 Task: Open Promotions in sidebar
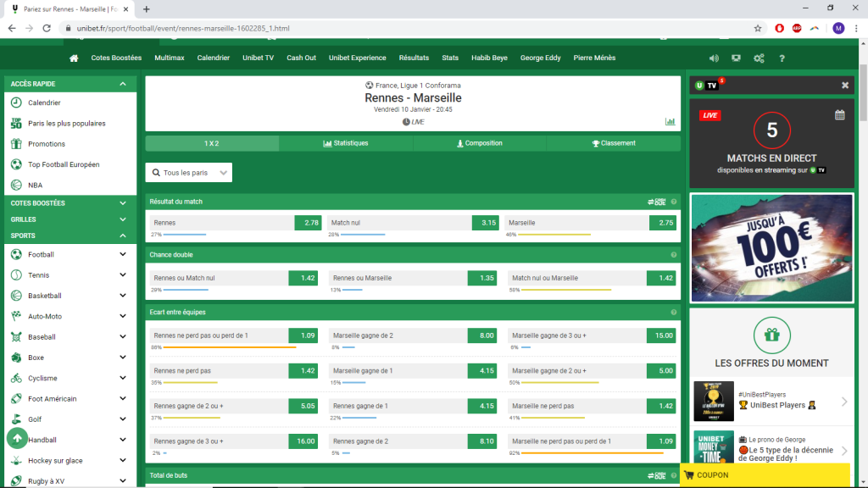[x=47, y=144]
